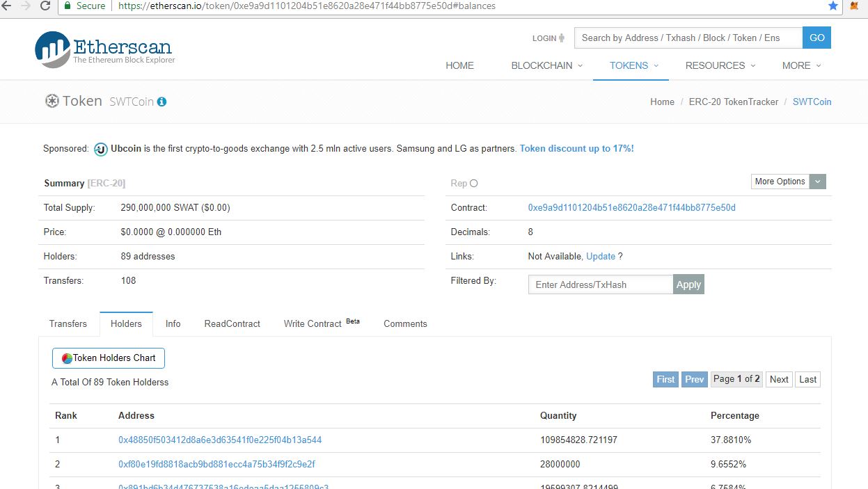
Task: Open the Comments tab
Action: click(x=405, y=323)
